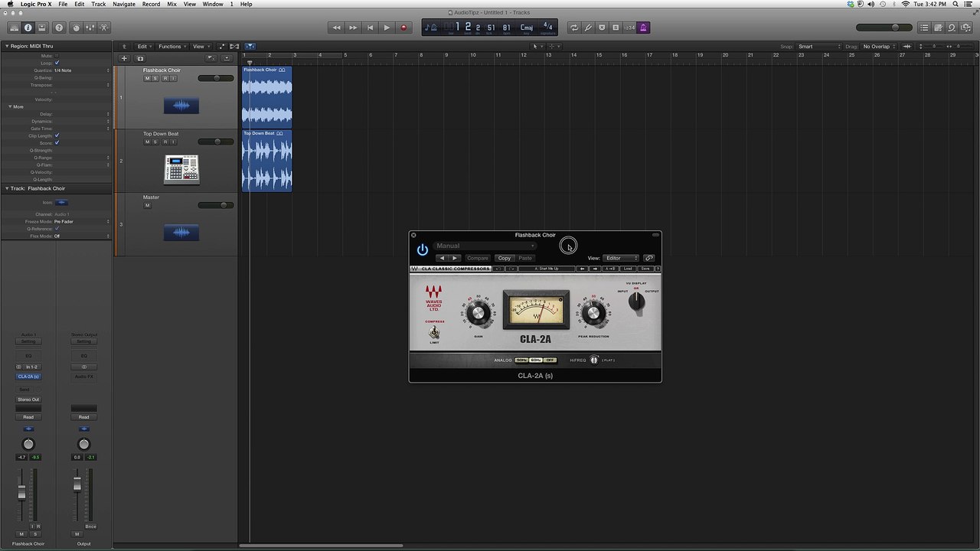Open the Mixer faders icon
Screen dimensions: 980x551
[x=90, y=28]
